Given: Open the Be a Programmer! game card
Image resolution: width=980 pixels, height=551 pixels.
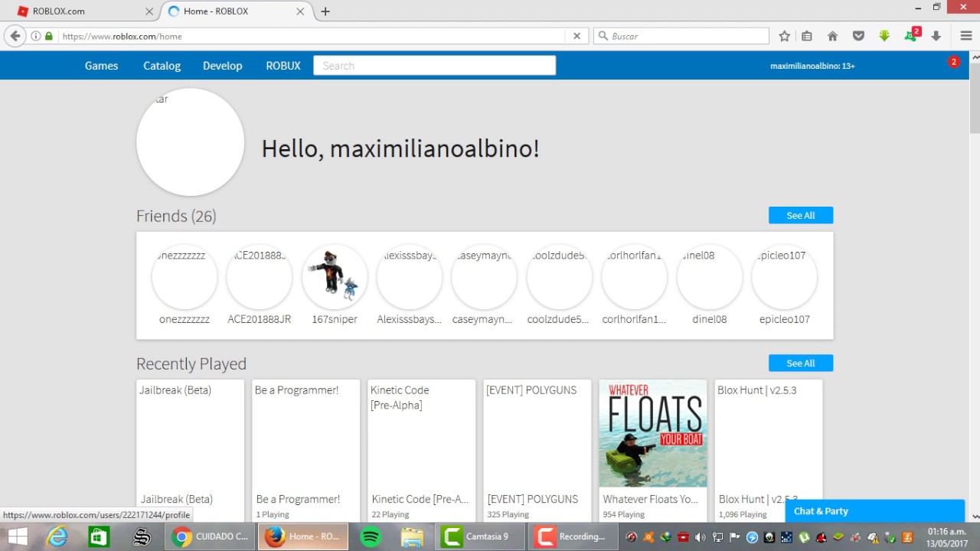Looking at the screenshot, I should (305, 451).
